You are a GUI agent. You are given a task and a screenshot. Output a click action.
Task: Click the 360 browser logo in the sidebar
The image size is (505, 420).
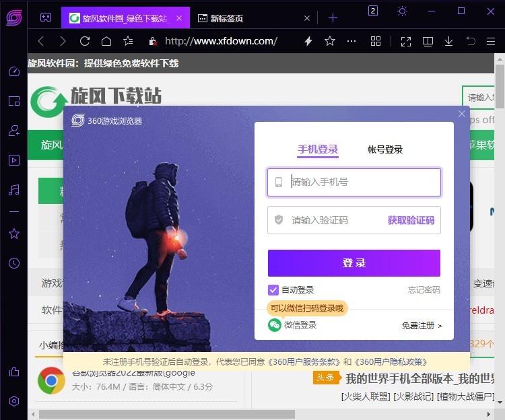(14, 17)
